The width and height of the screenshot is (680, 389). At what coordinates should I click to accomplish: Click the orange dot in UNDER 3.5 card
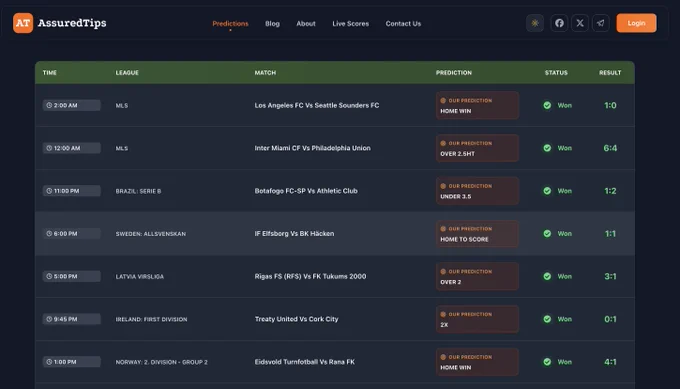coord(443,186)
